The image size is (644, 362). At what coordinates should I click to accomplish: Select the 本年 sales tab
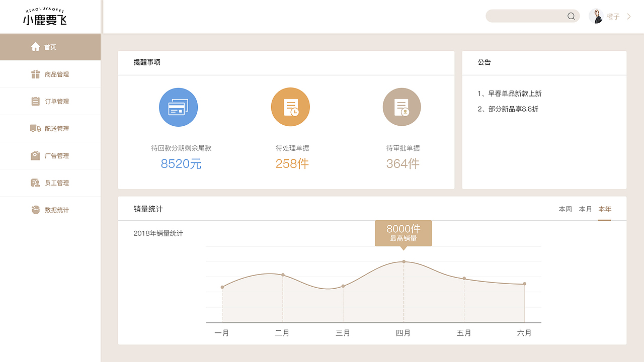click(x=604, y=209)
